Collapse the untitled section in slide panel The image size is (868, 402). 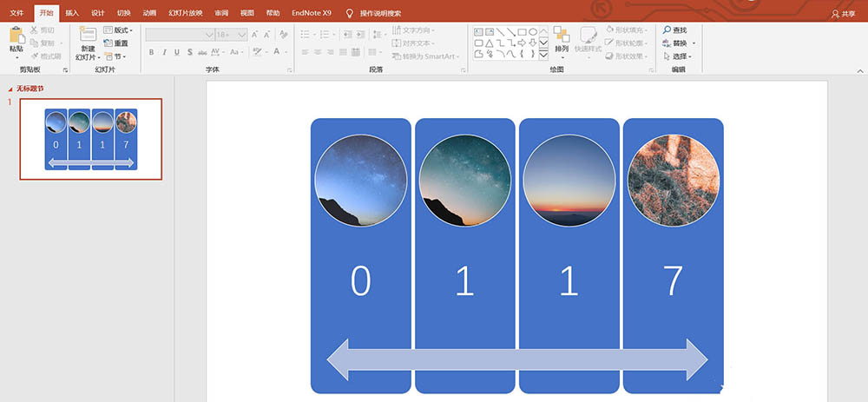click(x=10, y=89)
